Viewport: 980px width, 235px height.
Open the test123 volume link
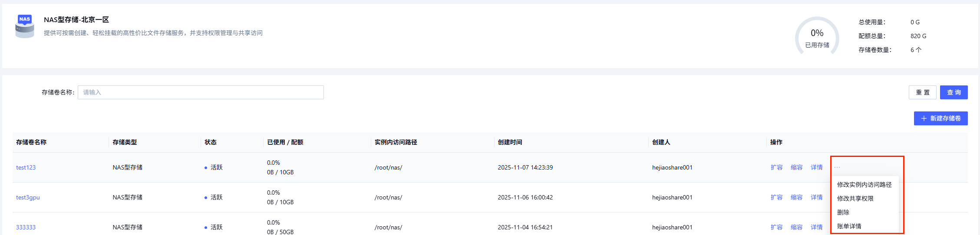coord(26,167)
